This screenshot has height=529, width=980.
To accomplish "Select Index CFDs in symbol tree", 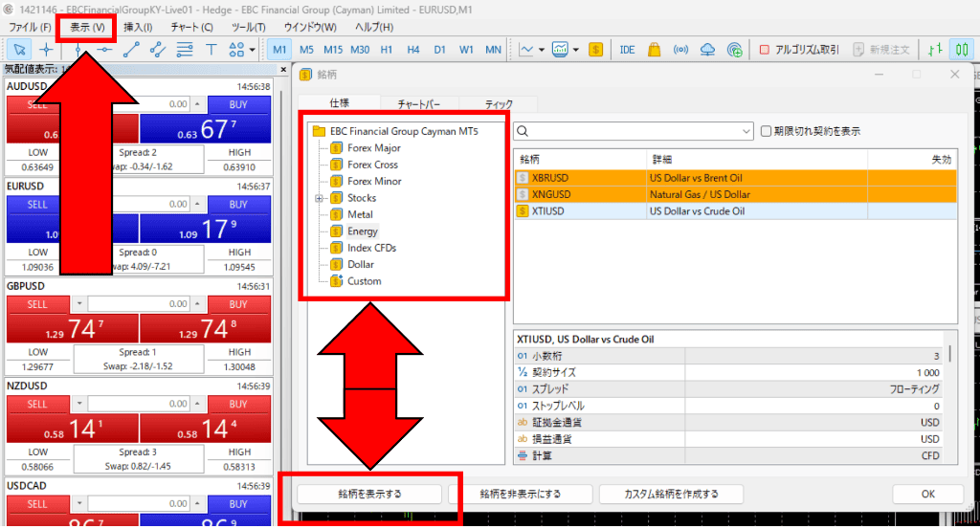I will point(372,248).
